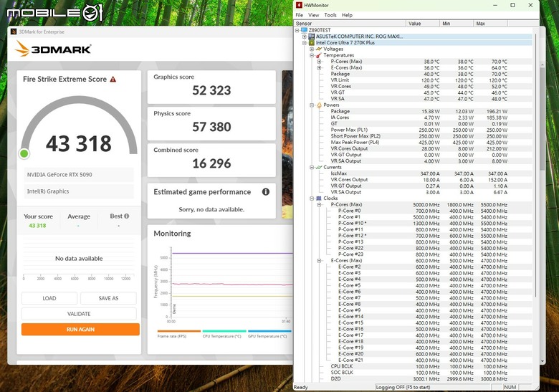Click the Min column header
Viewport: 559px width, 392px height.
coord(457,24)
